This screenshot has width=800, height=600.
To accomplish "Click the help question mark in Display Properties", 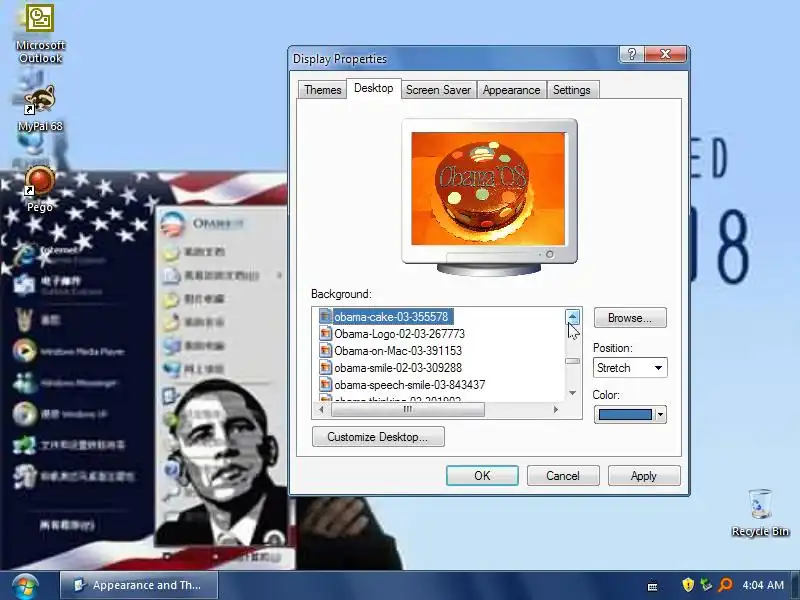I will (632, 54).
